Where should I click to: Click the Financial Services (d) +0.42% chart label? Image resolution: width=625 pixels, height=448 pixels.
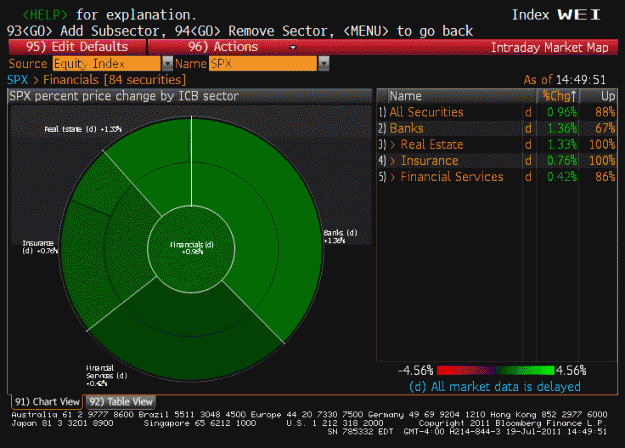point(106,375)
